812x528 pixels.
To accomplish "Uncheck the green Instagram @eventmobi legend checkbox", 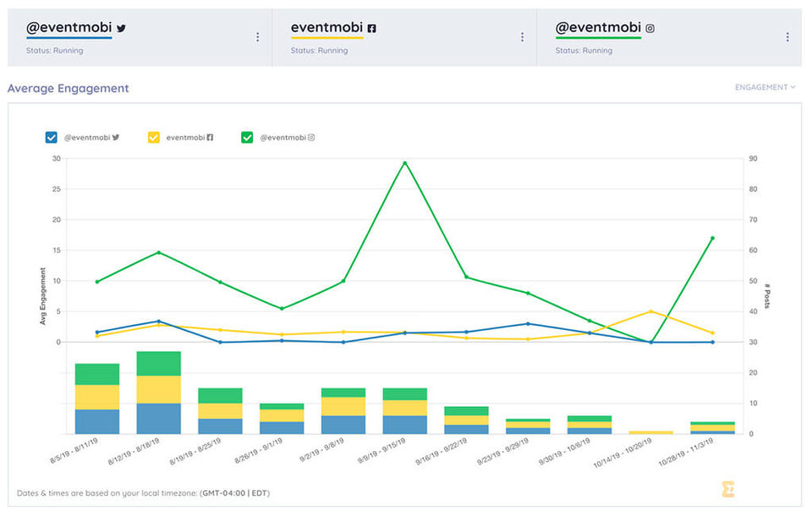I will tap(247, 137).
